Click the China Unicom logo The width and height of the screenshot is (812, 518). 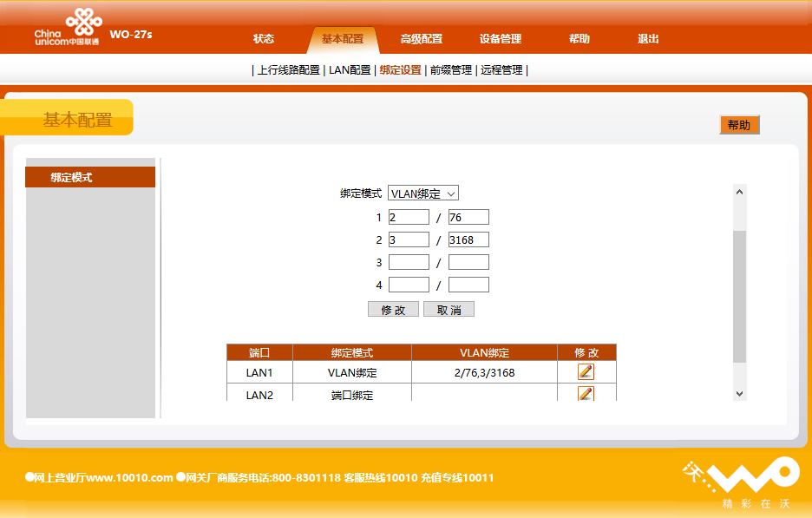point(68,27)
